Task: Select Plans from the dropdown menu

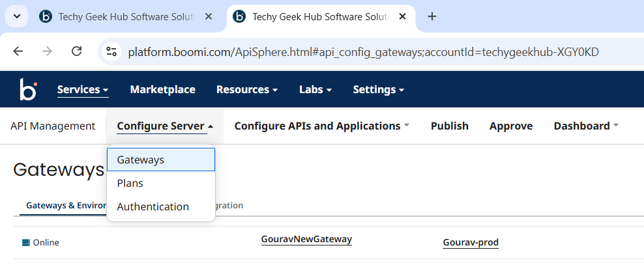Action: click(130, 183)
